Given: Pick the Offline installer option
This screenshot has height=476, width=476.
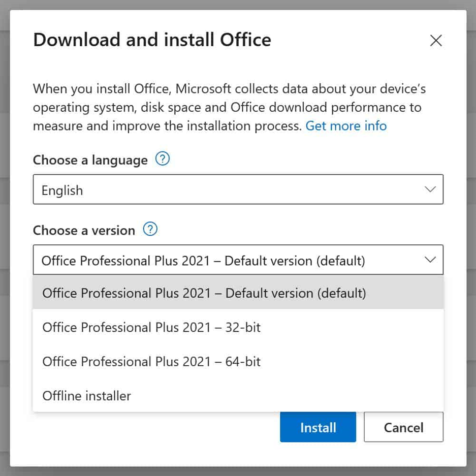Looking at the screenshot, I should point(87,396).
